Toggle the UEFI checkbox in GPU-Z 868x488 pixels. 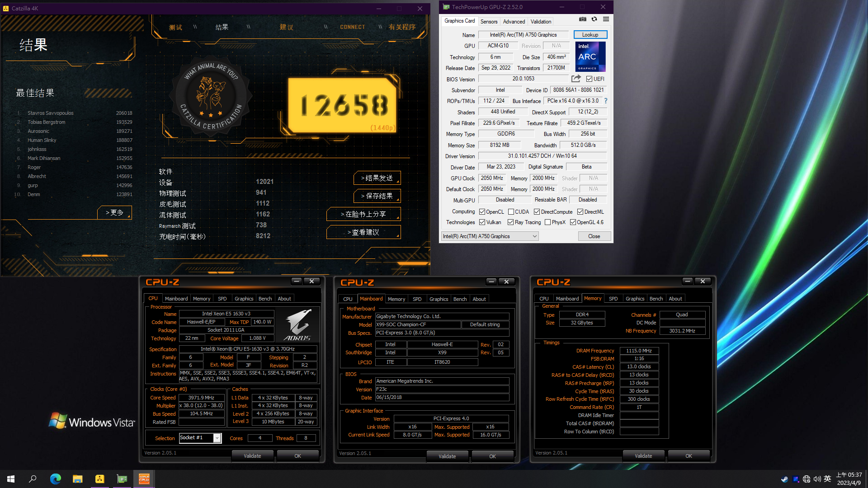589,79
